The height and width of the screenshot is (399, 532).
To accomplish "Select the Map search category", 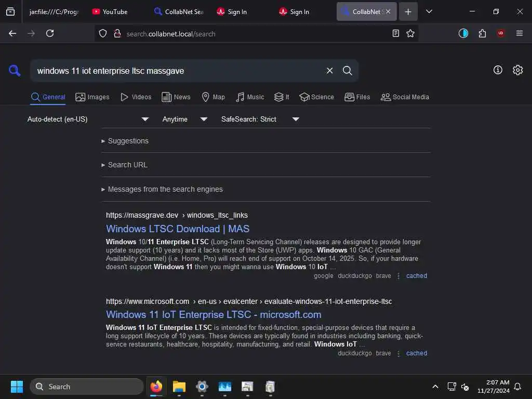I will coord(213,97).
